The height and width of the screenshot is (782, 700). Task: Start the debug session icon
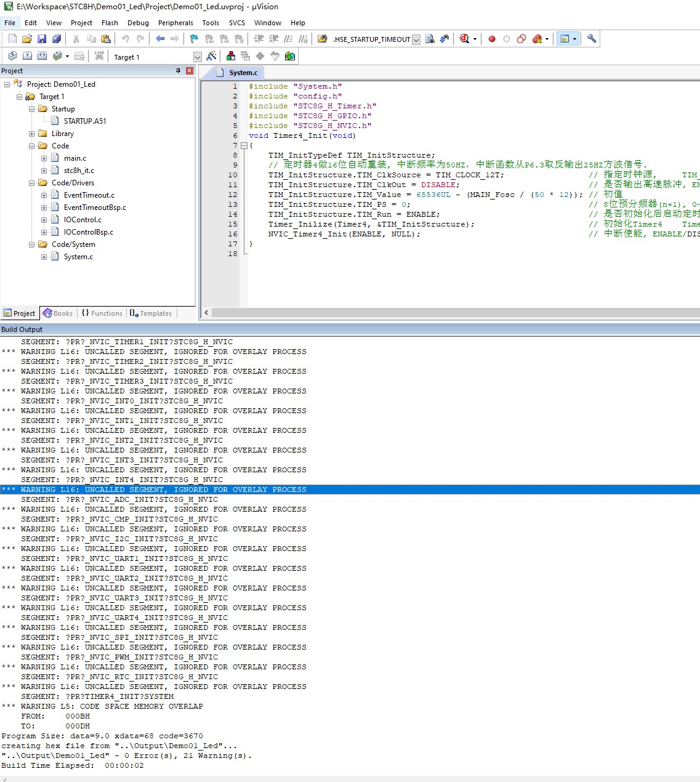pyautogui.click(x=465, y=39)
